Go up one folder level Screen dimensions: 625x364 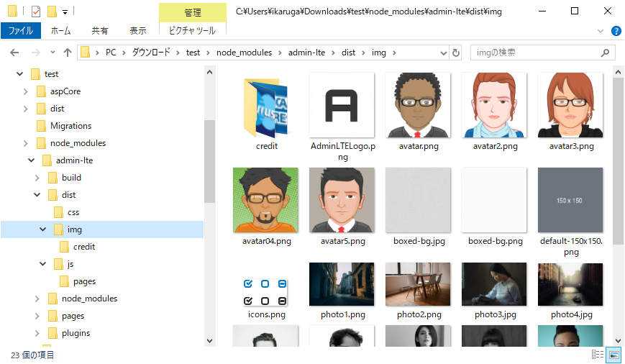[68, 53]
